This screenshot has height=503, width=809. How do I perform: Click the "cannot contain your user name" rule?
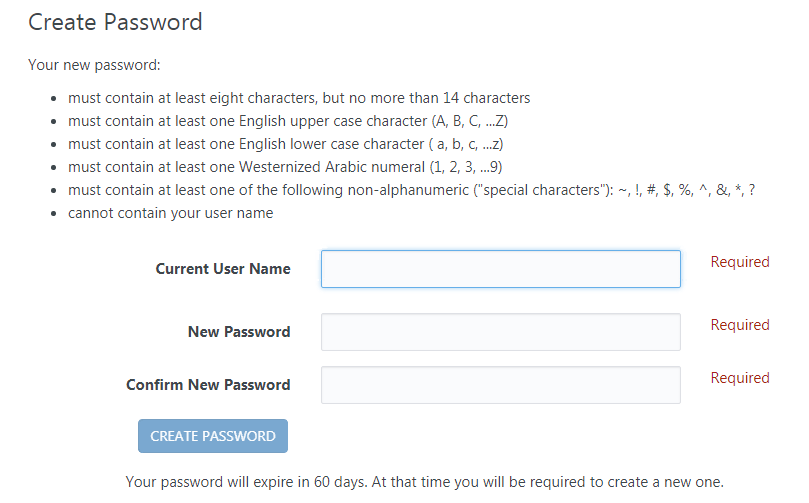pyautogui.click(x=170, y=213)
